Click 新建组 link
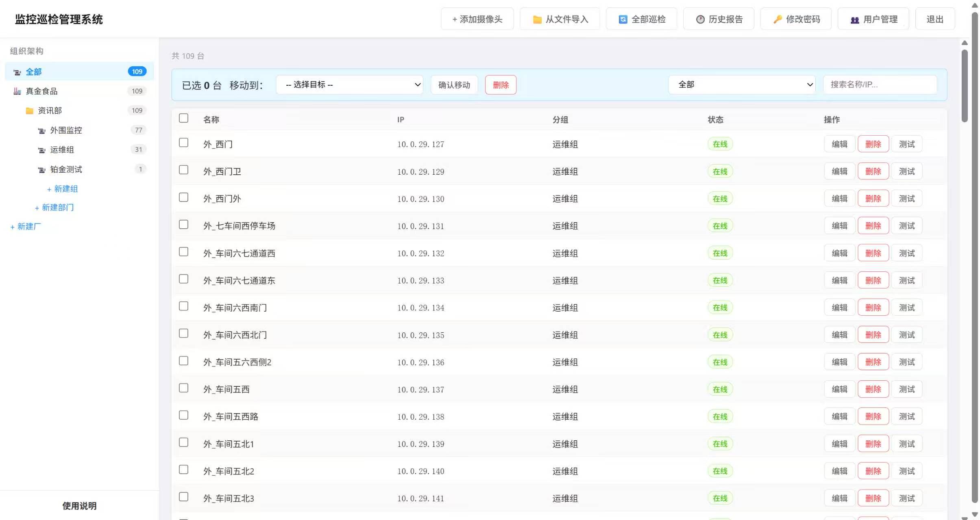 (62, 189)
